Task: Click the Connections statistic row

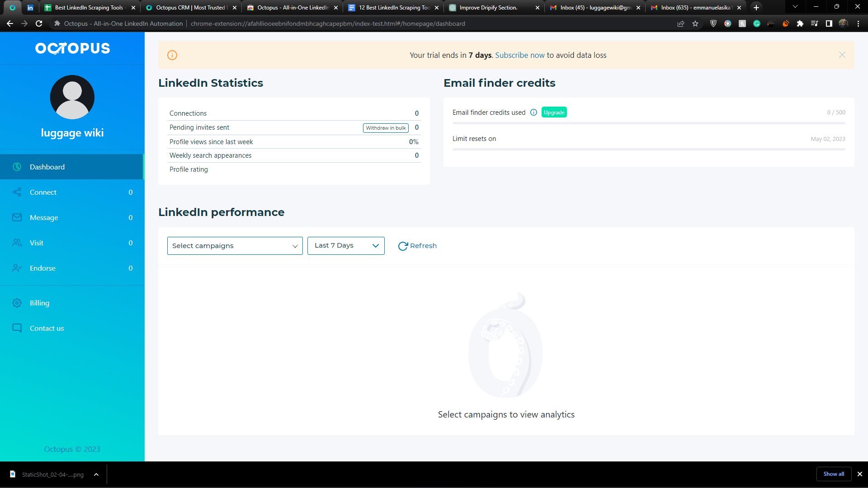Action: (x=294, y=113)
